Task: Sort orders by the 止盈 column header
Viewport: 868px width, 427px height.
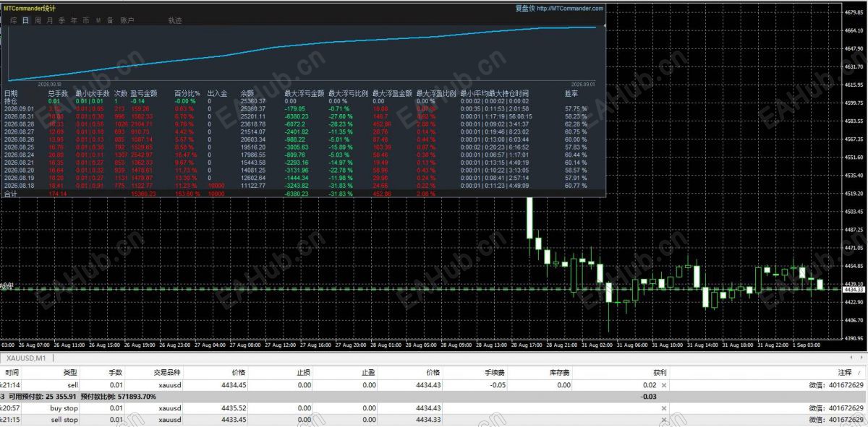Action: pos(369,372)
